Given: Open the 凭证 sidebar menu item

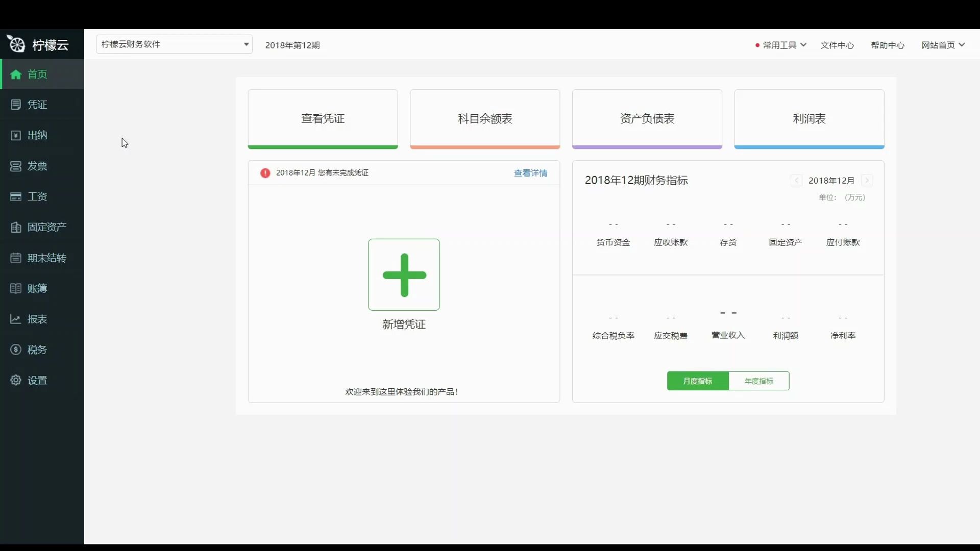Looking at the screenshot, I should pos(42,105).
